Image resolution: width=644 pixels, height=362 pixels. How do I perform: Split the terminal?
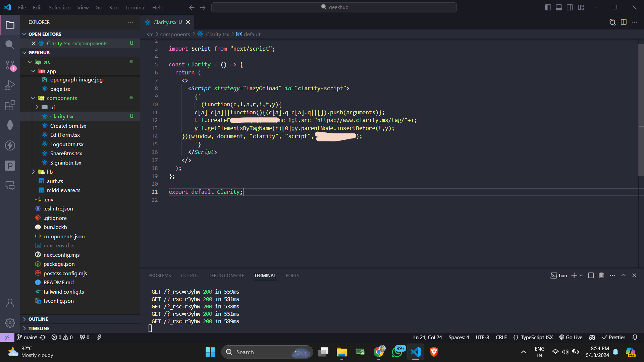(x=591, y=275)
